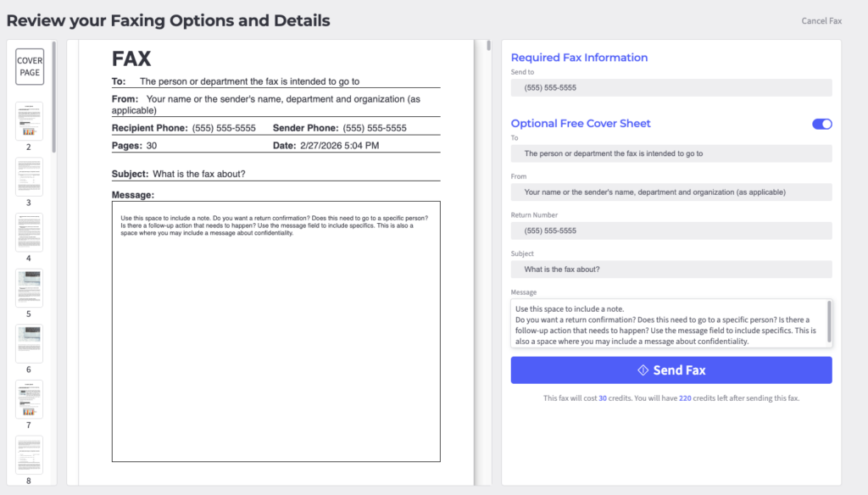This screenshot has width=868, height=495.
Task: Click the Send to phone number field
Action: click(x=671, y=87)
